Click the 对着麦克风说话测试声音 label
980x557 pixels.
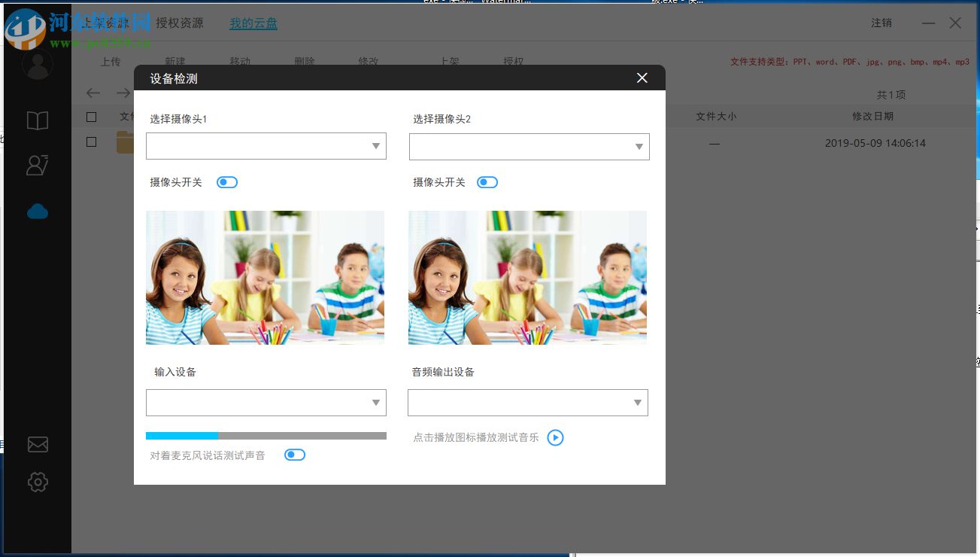(208, 455)
